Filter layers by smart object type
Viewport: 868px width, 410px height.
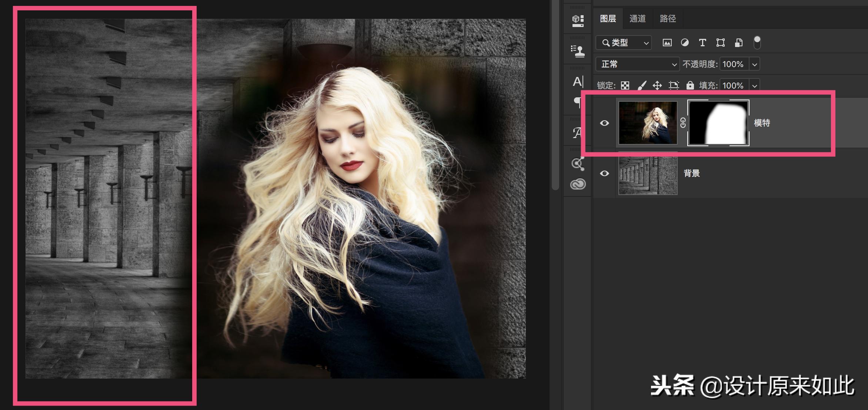pyautogui.click(x=738, y=43)
